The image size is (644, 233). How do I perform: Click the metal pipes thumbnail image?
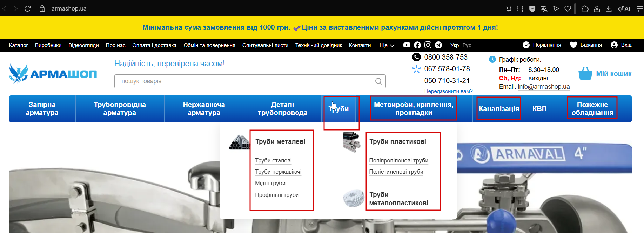[239, 142]
